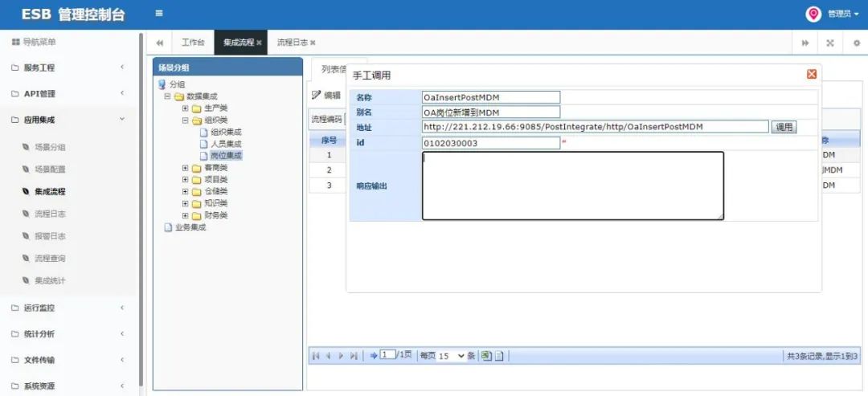868x396 pixels.
Task: Click the page number input box
Action: (x=388, y=355)
